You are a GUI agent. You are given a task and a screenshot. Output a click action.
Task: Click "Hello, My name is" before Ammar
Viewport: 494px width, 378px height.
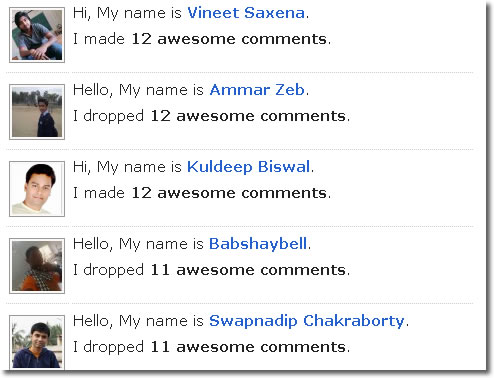tap(138, 91)
